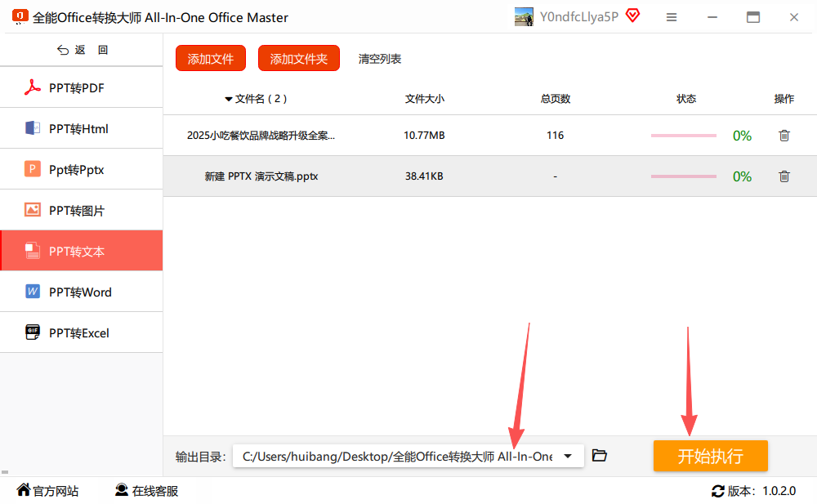Click the 版本: 1.0.2.0 version text
This screenshot has width=817, height=504.
pyautogui.click(x=761, y=491)
